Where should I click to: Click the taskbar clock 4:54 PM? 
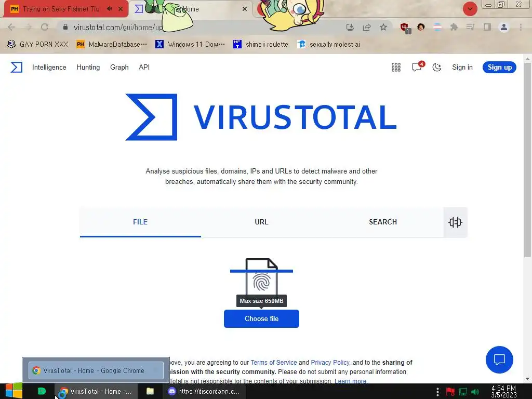[503, 392]
